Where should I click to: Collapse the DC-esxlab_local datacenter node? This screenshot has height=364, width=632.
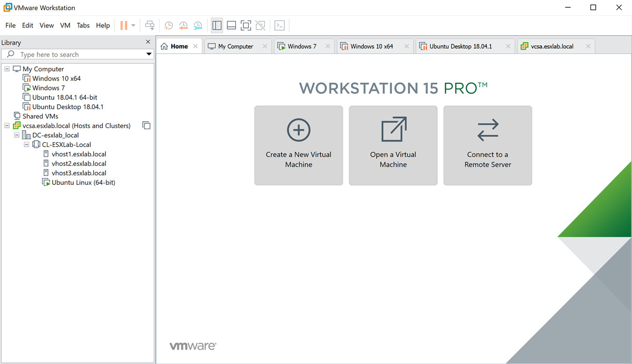[16, 135]
